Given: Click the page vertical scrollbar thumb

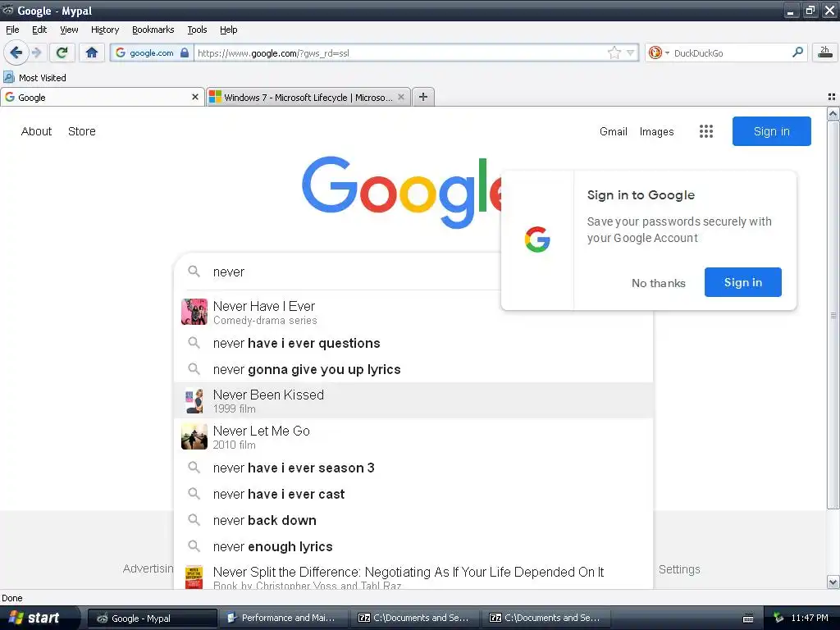Looking at the screenshot, I should coord(833,315).
